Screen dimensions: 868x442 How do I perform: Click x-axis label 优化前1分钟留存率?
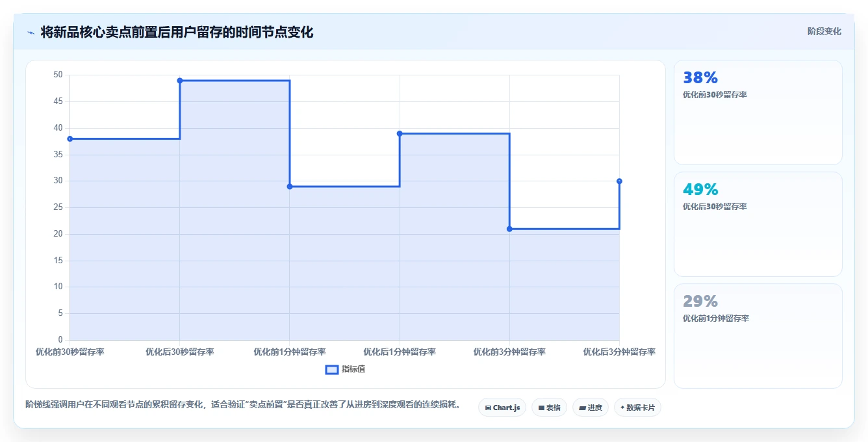pos(290,352)
